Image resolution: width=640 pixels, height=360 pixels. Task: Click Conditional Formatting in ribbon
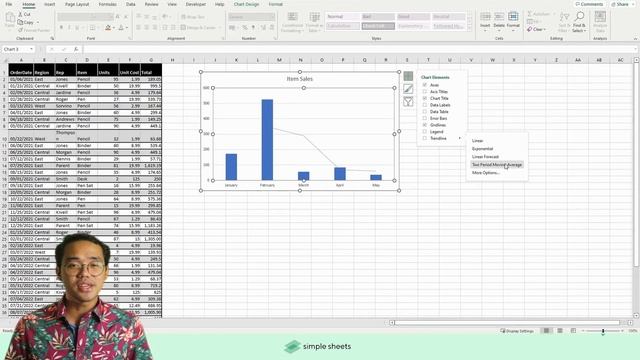(x=292, y=22)
